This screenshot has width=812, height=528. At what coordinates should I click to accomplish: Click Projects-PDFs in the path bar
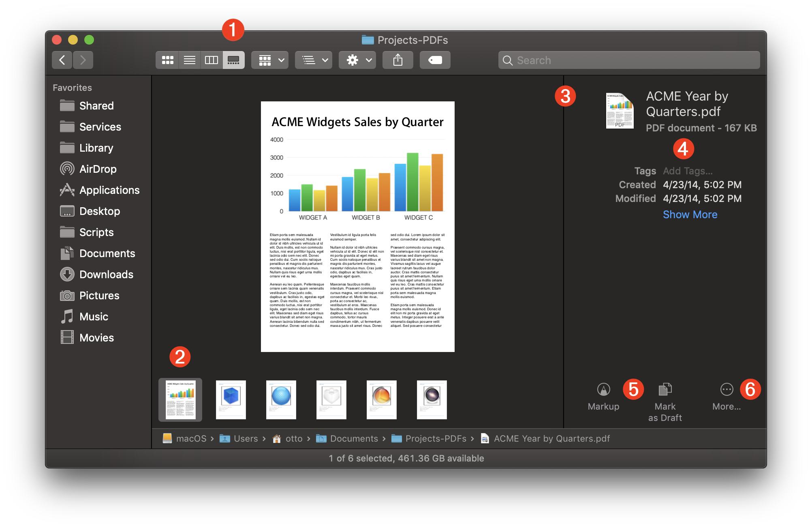point(436,438)
